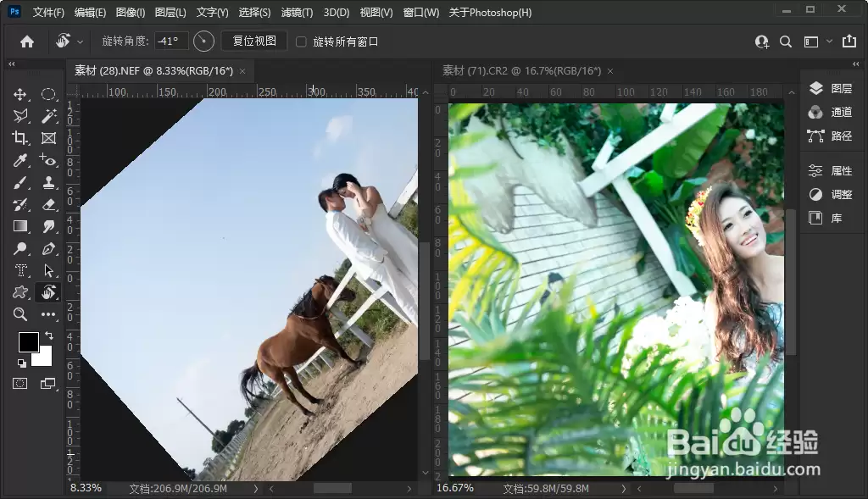The height and width of the screenshot is (499, 868).
Task: Open Rotate View tool preset dropdown
Action: 81,42
